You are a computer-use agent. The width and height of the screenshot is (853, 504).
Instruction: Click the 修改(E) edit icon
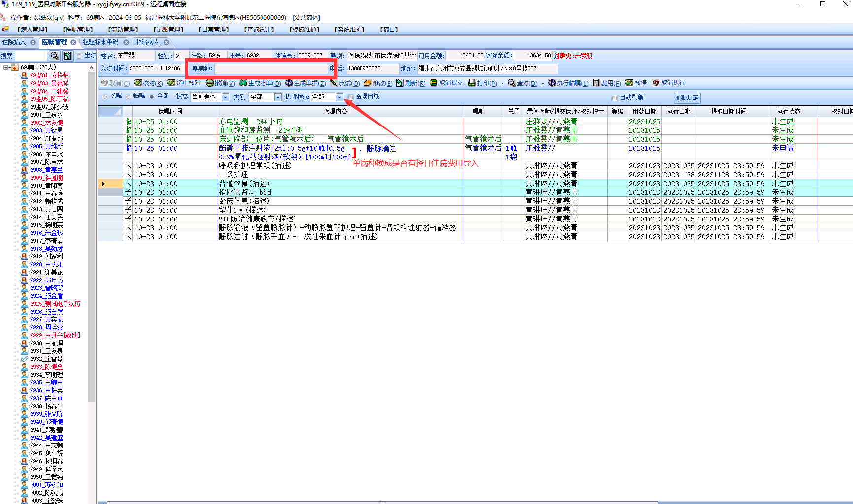(368, 83)
